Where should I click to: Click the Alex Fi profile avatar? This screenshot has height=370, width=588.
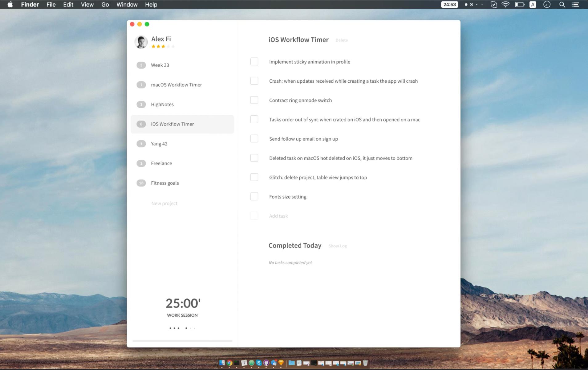141,42
